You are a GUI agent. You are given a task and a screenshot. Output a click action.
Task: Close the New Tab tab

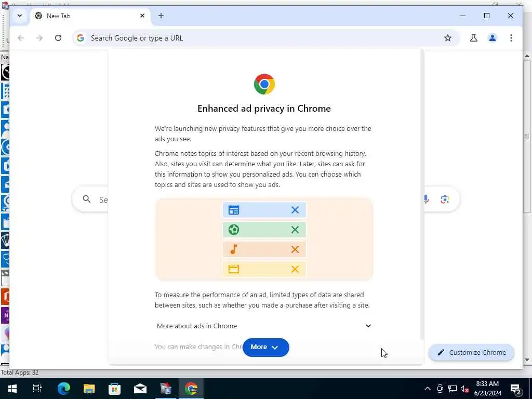pyautogui.click(x=142, y=16)
